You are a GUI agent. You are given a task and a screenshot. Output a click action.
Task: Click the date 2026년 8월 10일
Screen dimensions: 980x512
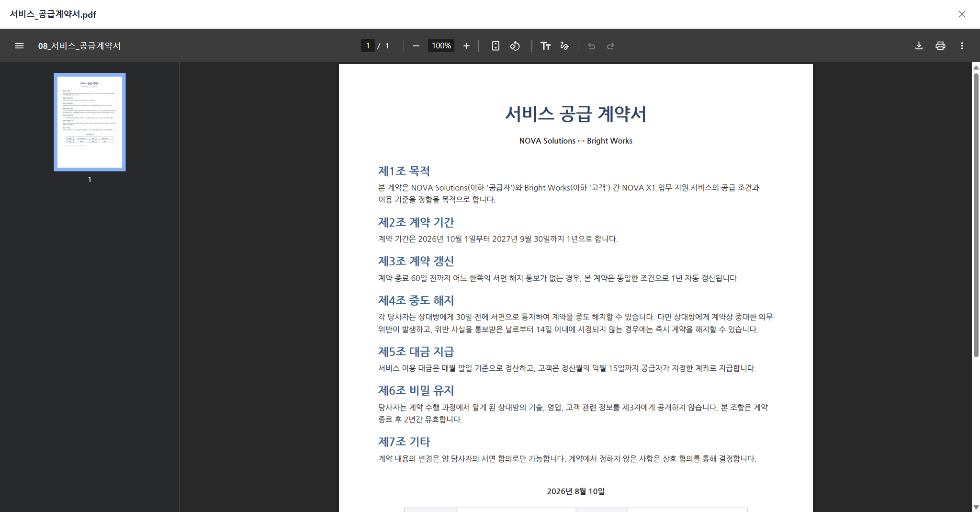point(576,491)
